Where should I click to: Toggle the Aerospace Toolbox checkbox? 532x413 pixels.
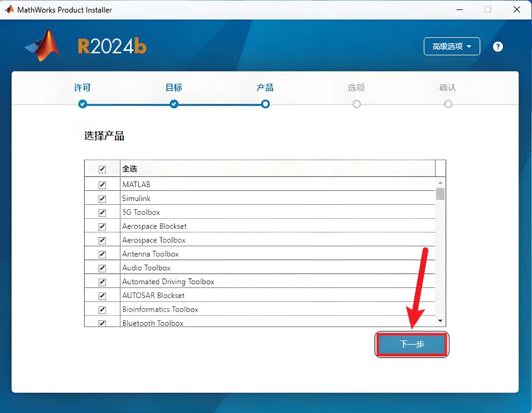pos(102,241)
